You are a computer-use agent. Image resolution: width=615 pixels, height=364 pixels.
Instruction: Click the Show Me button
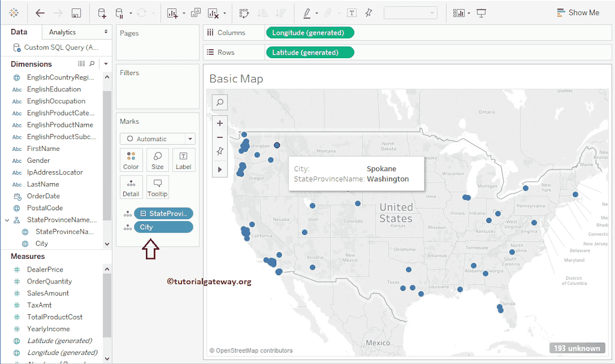[578, 13]
